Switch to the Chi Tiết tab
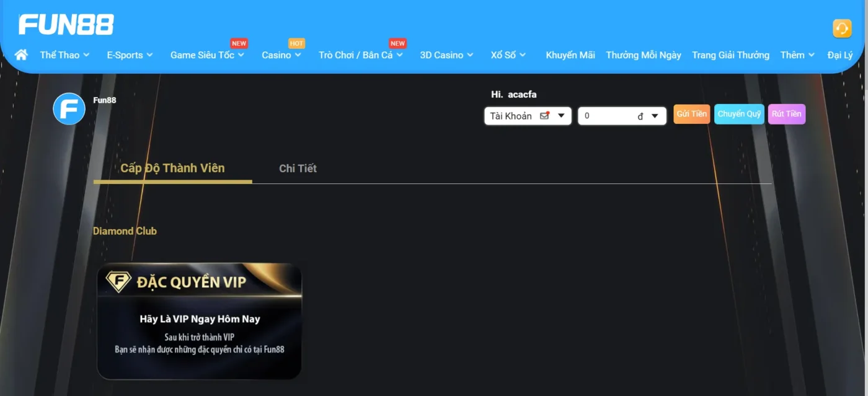This screenshot has height=396, width=868. (x=298, y=169)
